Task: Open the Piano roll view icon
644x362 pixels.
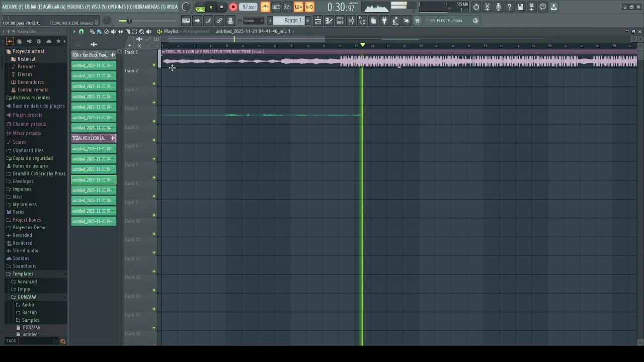Action: (329, 21)
